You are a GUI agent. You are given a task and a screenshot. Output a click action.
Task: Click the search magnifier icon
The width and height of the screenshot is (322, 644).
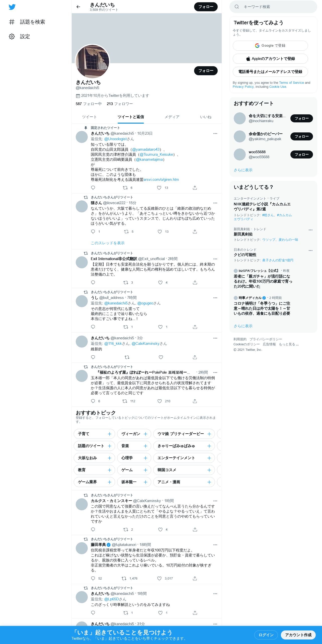236,7
